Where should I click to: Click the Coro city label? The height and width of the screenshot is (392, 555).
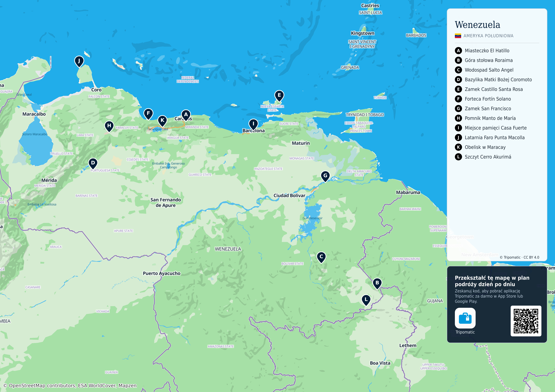point(96,90)
